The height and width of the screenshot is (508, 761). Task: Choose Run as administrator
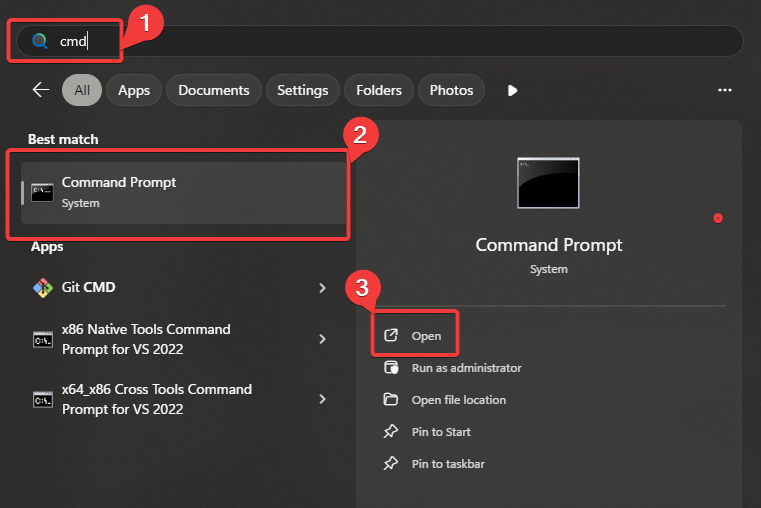pyautogui.click(x=466, y=368)
